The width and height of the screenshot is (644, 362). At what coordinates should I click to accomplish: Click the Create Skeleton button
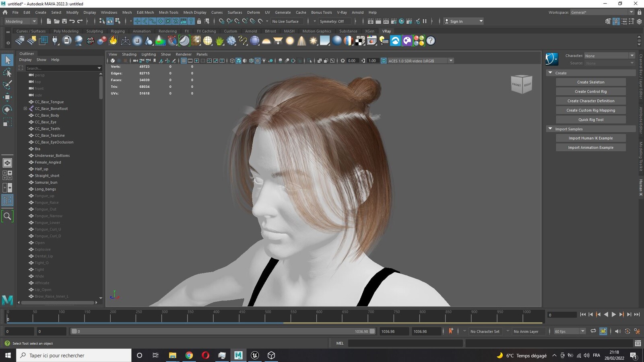(590, 82)
